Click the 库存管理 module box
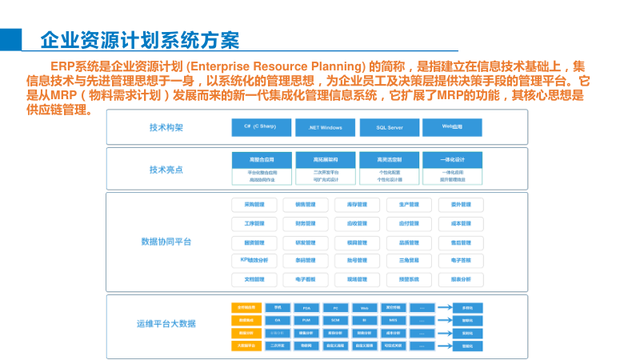This screenshot has height=360, width=640. pos(357,204)
